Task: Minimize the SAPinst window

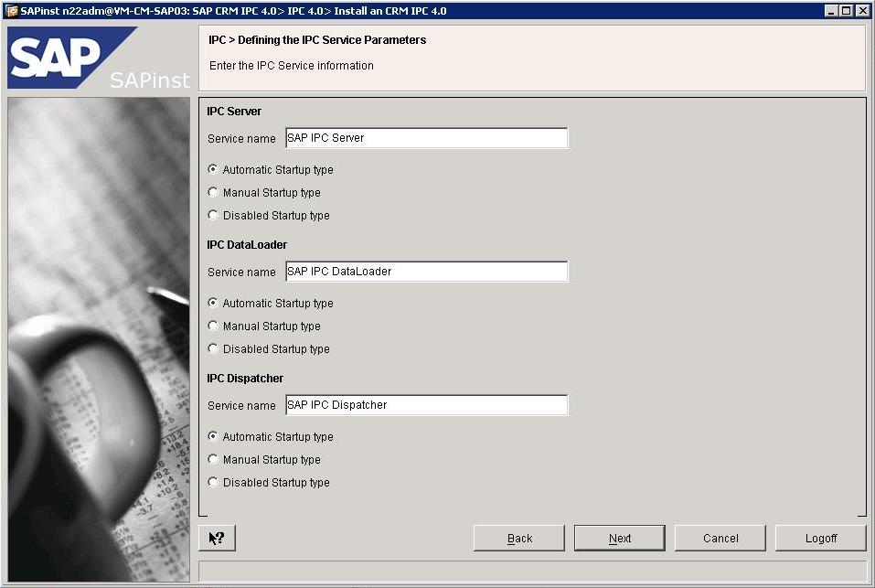Action: coord(831,11)
